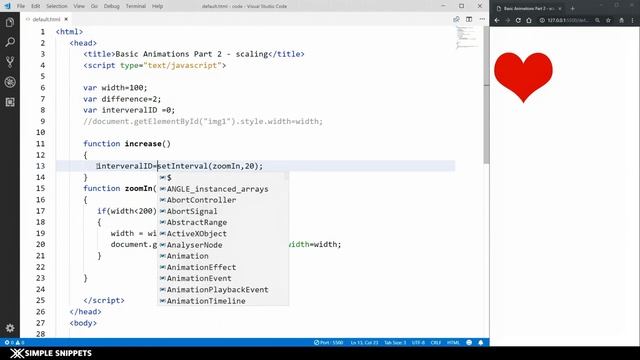Select AnimationPlaybackEvent suggestion

click(223, 289)
